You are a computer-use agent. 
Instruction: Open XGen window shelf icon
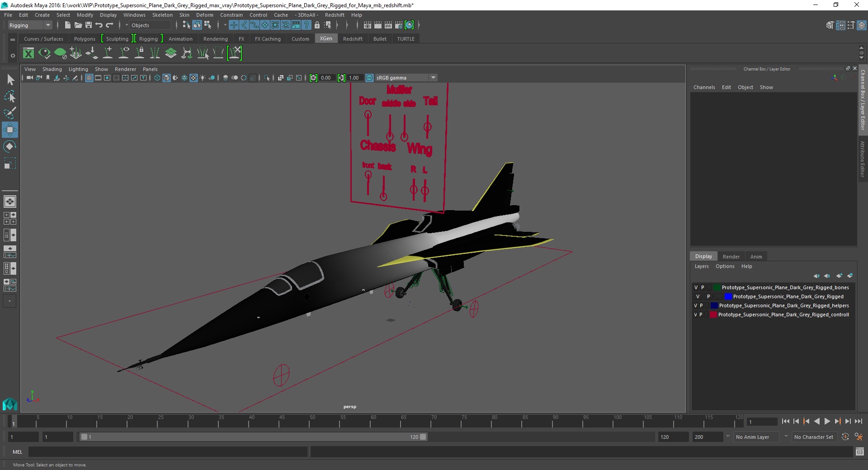point(28,53)
